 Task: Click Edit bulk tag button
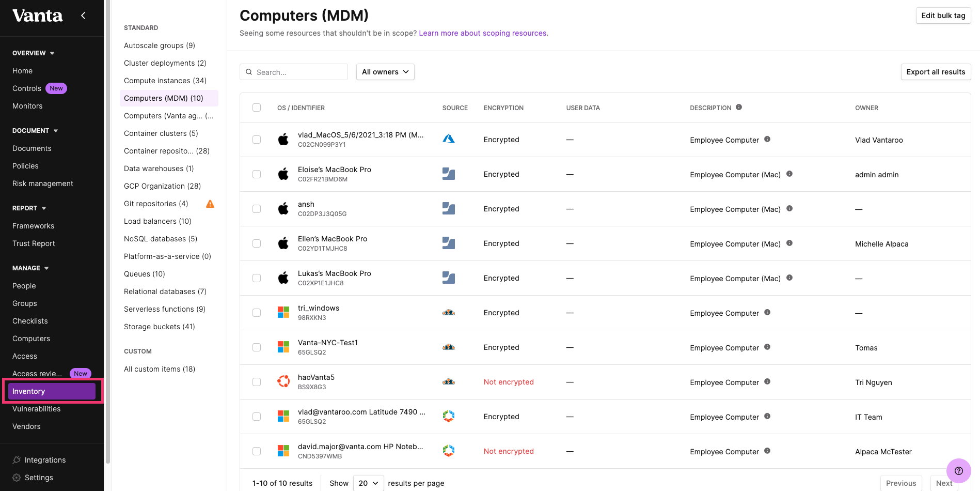point(943,16)
